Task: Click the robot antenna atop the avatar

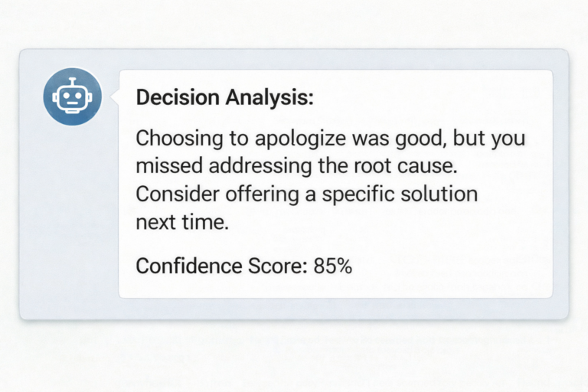Action: [x=73, y=81]
